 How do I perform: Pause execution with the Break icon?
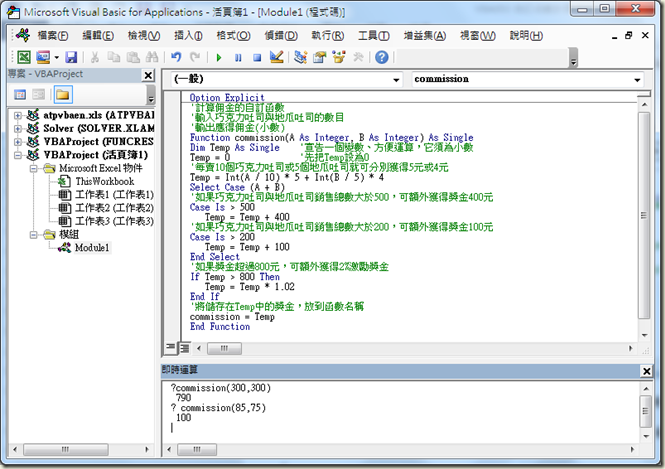pos(238,57)
